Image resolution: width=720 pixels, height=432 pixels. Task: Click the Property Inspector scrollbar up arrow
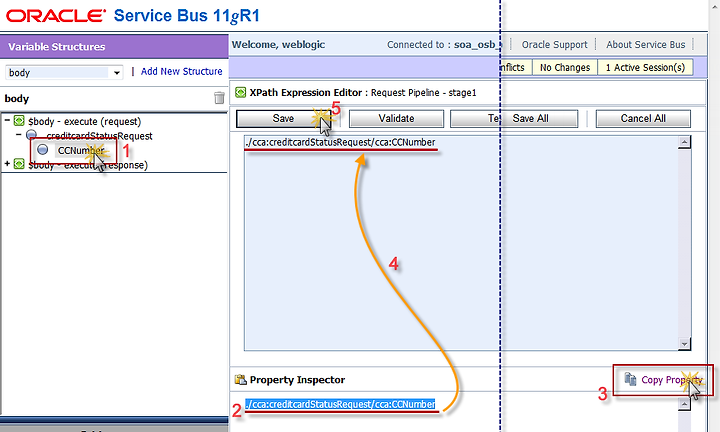pyautogui.click(x=684, y=404)
